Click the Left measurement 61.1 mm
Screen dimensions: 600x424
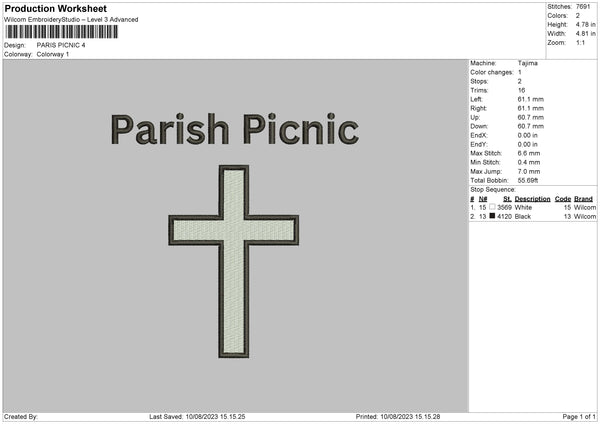click(x=531, y=99)
